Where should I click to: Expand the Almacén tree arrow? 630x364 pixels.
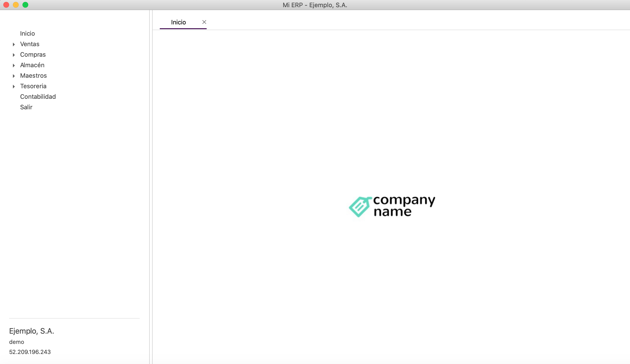[x=14, y=65]
